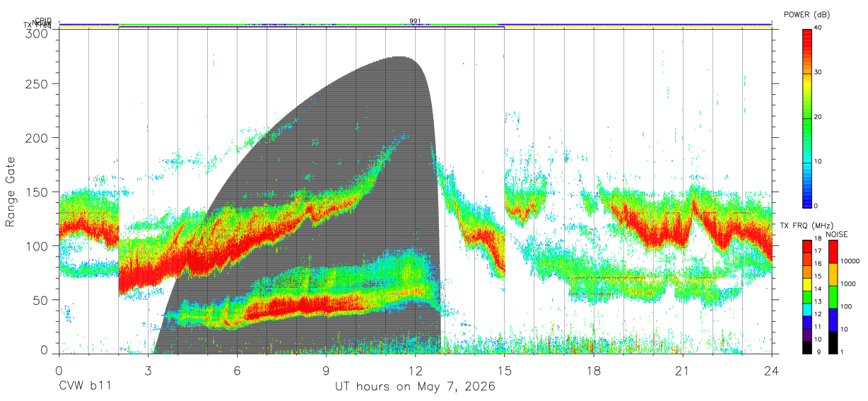Click the NOISE scale title
868x401 pixels.
[x=838, y=234]
